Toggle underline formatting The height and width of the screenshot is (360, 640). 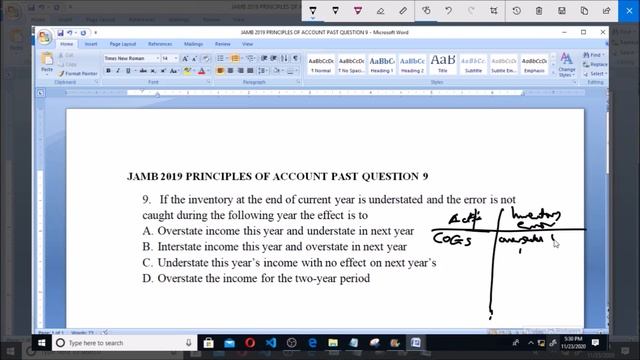pyautogui.click(x=128, y=71)
